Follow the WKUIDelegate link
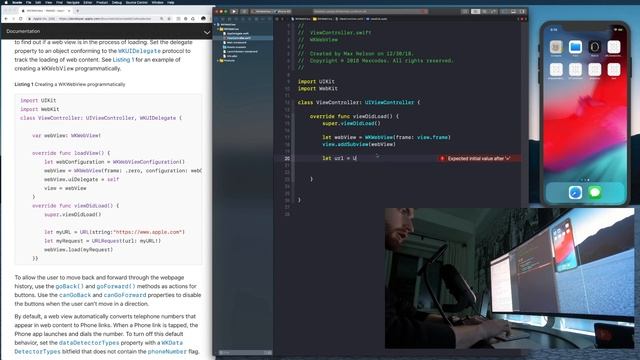Viewport: 640px width, 360px height. [x=139, y=51]
